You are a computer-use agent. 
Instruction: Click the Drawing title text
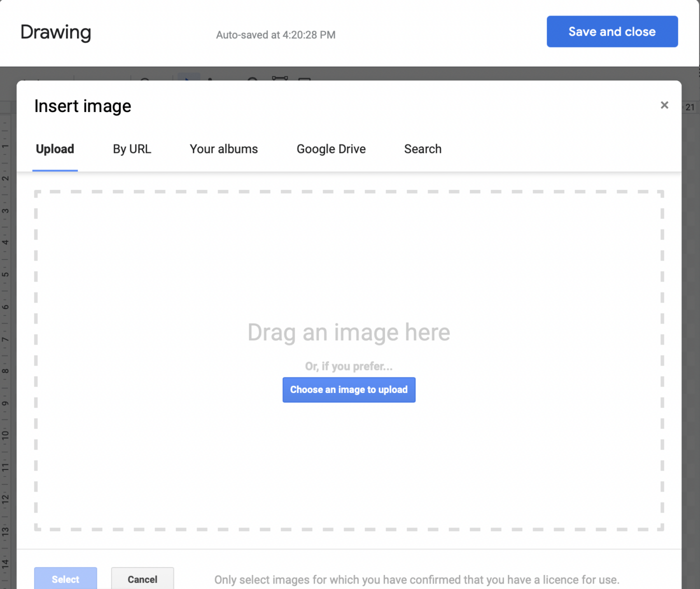tap(55, 32)
